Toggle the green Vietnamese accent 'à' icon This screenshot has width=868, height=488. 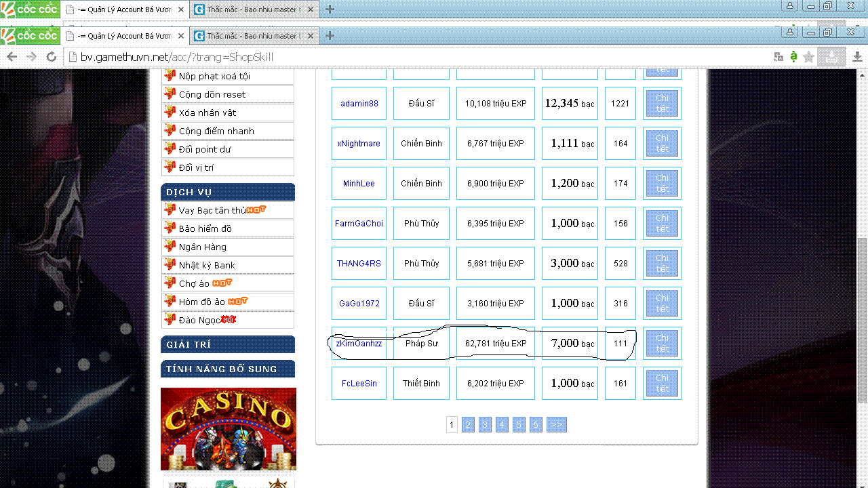793,57
